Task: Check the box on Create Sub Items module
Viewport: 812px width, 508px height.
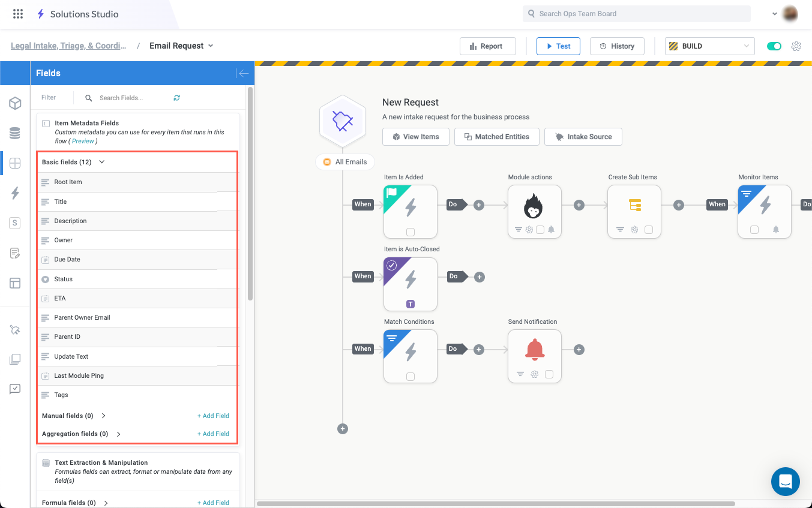Action: point(649,230)
